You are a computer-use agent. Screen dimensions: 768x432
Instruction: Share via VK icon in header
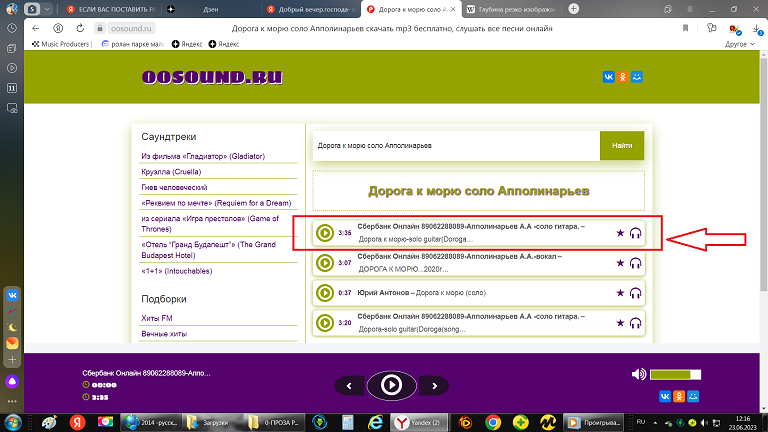coord(608,77)
